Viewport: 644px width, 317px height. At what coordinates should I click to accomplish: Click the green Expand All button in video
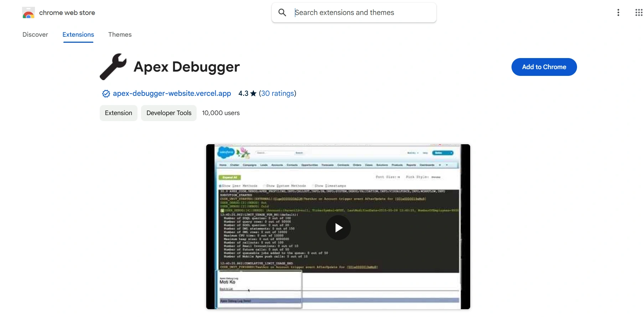click(230, 177)
